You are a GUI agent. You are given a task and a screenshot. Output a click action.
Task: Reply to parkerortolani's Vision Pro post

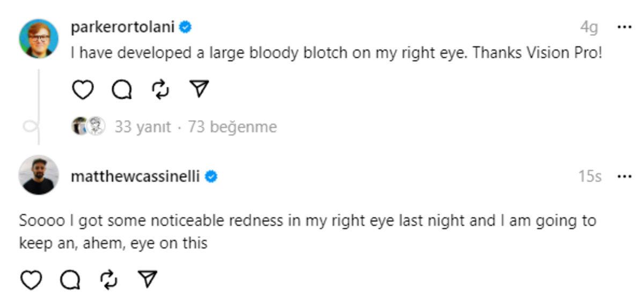122,89
